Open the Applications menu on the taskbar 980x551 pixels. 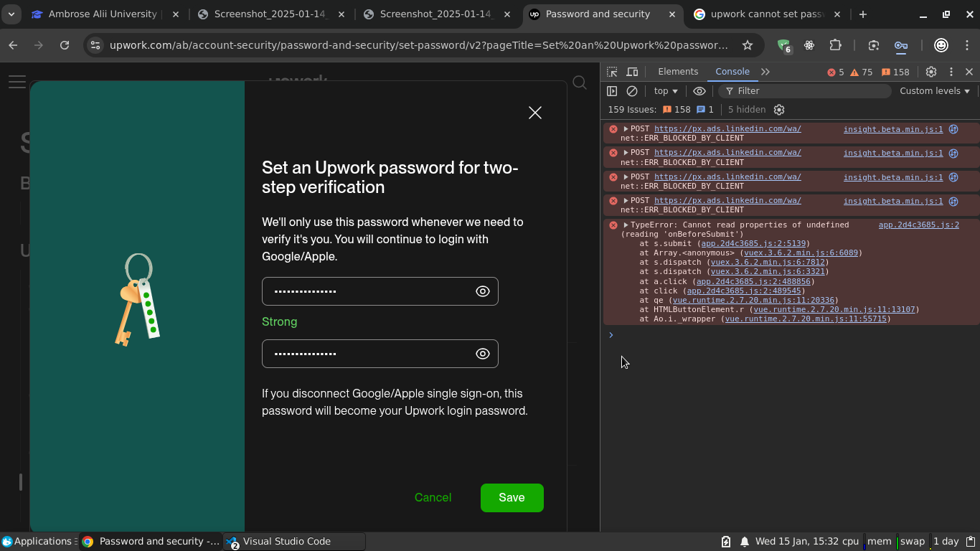coord(37,542)
